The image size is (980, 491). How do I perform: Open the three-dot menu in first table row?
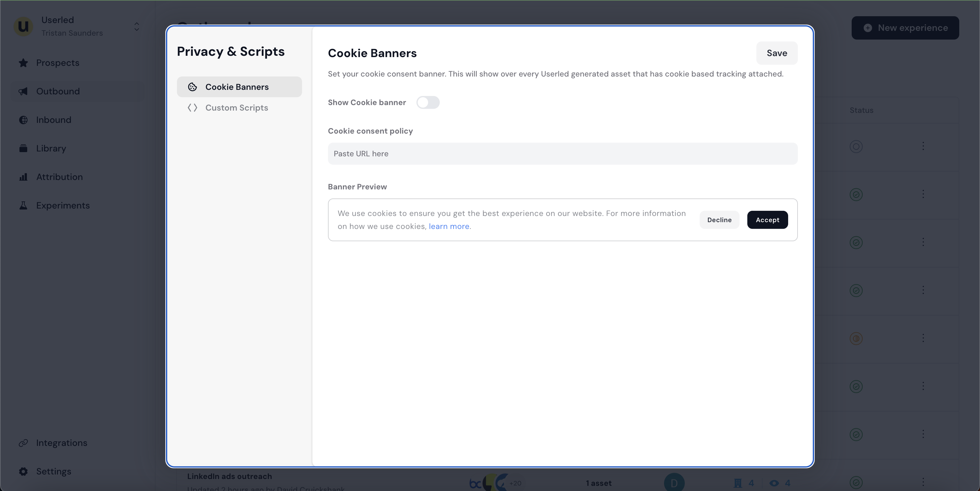(923, 146)
